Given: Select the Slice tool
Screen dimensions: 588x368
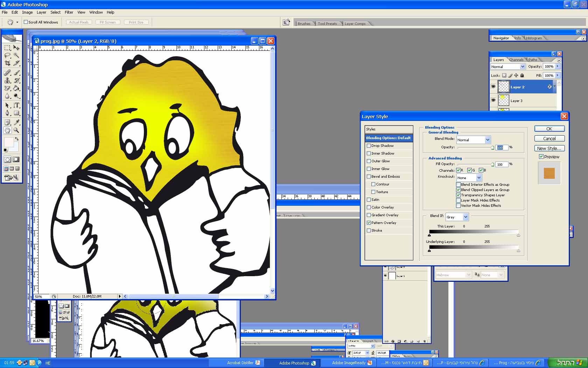Looking at the screenshot, I should (x=16, y=63).
